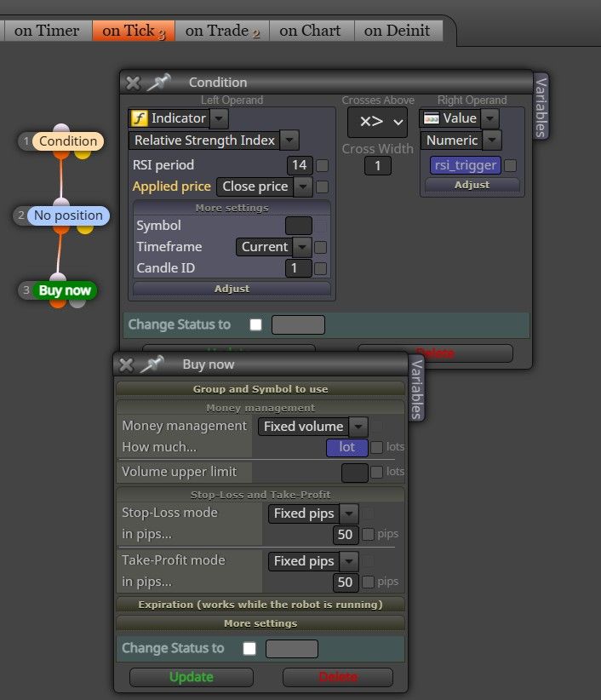
Task: Toggle the Timeframe checkbox
Action: pos(320,247)
